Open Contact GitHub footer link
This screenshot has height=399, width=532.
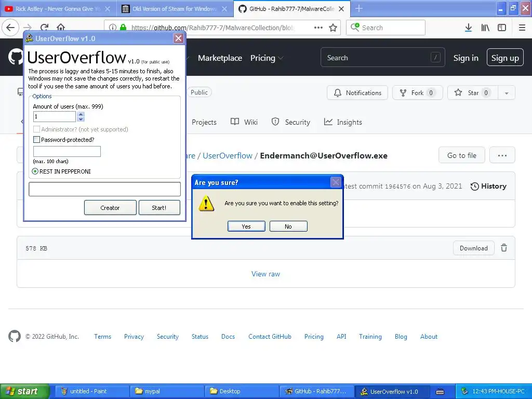(270, 337)
